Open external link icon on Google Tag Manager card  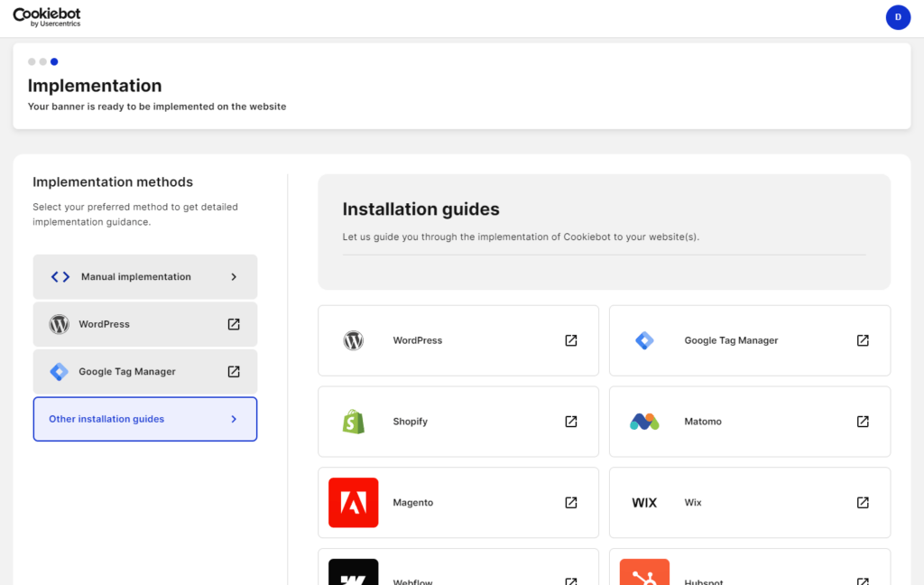click(x=863, y=340)
